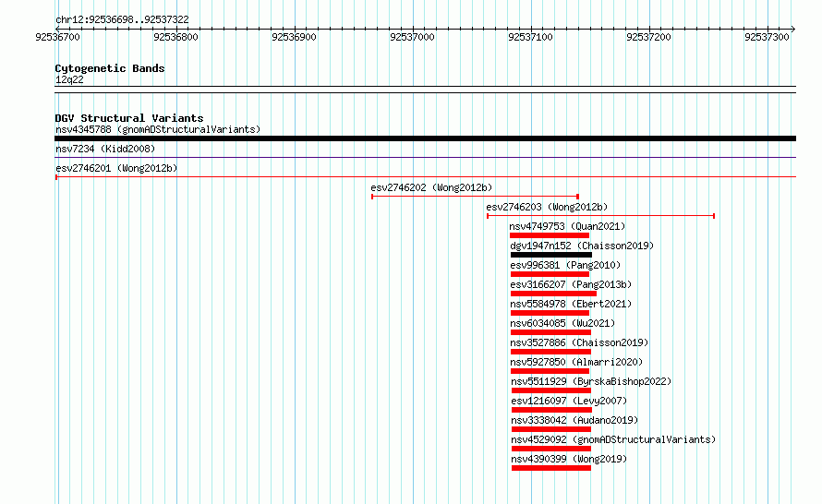Open the esv996381 (Pang2010) label
The width and height of the screenshot is (822, 504).
pos(565,265)
